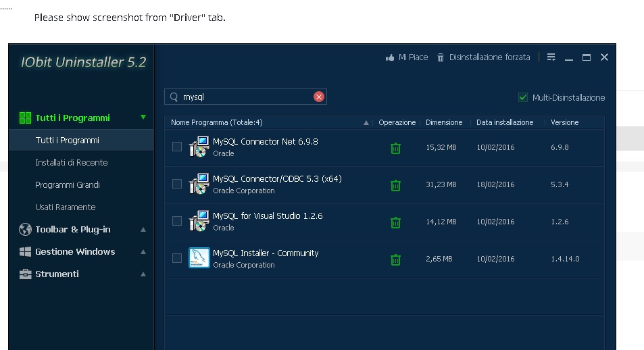Click the MySQL Connector Net installer icon
The height and width of the screenshot is (350, 644).
[x=199, y=147]
